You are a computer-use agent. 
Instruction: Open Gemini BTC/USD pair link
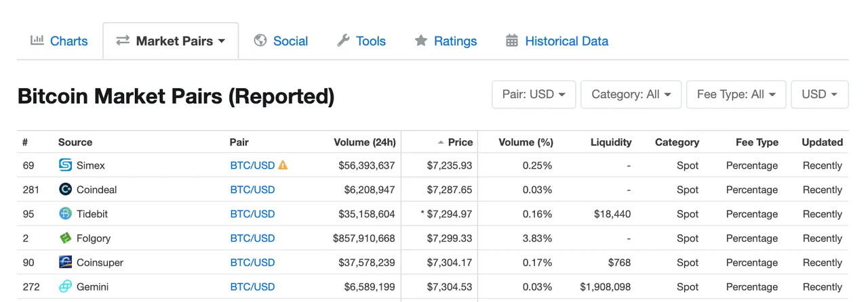pos(252,287)
